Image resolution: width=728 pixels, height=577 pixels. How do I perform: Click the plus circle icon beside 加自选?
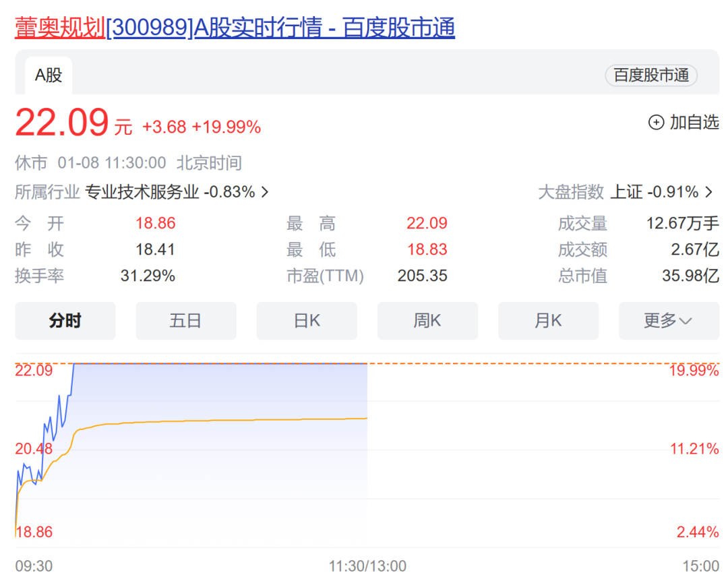tap(656, 123)
